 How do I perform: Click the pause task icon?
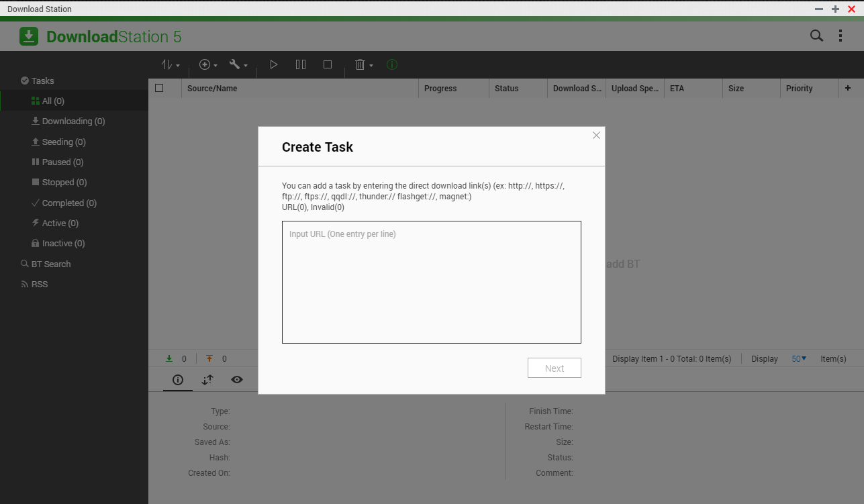(301, 65)
